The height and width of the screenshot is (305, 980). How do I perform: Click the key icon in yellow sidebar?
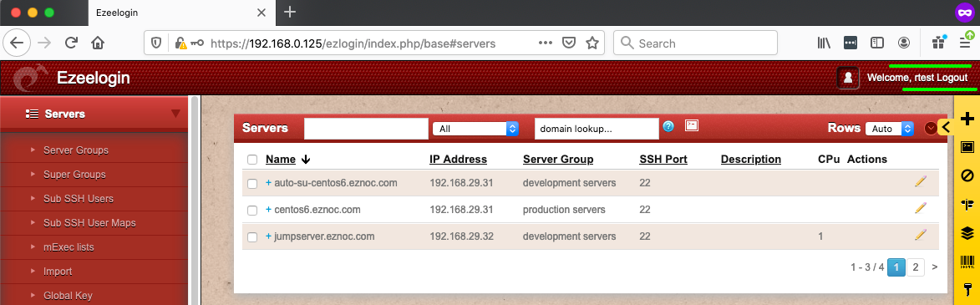pyautogui.click(x=967, y=289)
